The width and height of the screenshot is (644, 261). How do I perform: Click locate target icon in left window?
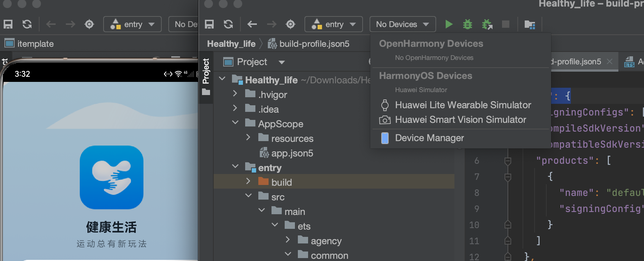(89, 24)
